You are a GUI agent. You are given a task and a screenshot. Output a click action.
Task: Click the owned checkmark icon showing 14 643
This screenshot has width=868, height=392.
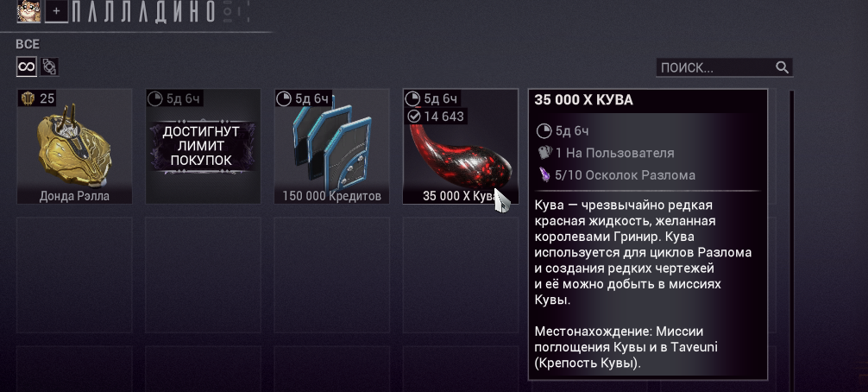413,117
